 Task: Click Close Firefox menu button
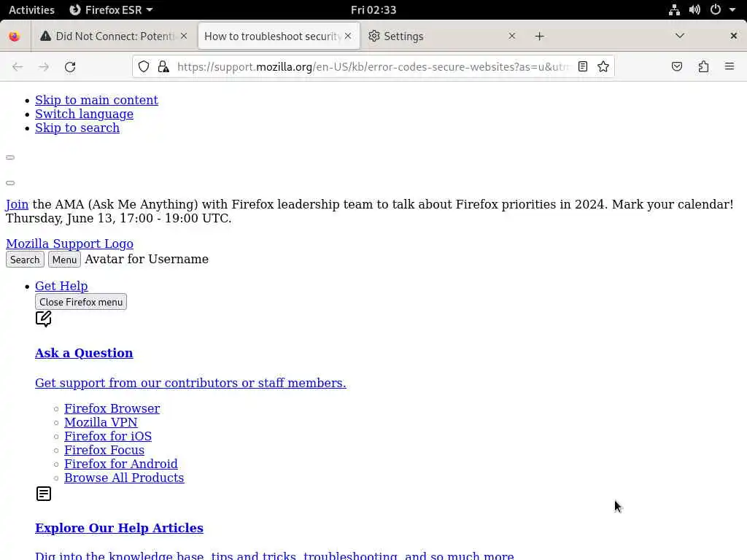pos(80,302)
